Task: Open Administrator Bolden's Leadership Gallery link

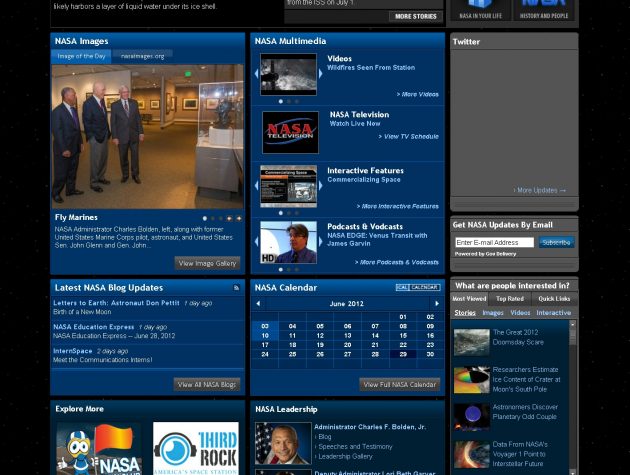Action: [x=346, y=457]
